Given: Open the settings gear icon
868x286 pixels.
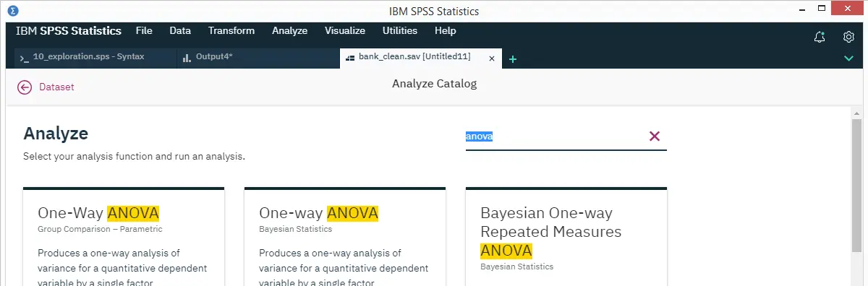Looking at the screenshot, I should [x=849, y=37].
